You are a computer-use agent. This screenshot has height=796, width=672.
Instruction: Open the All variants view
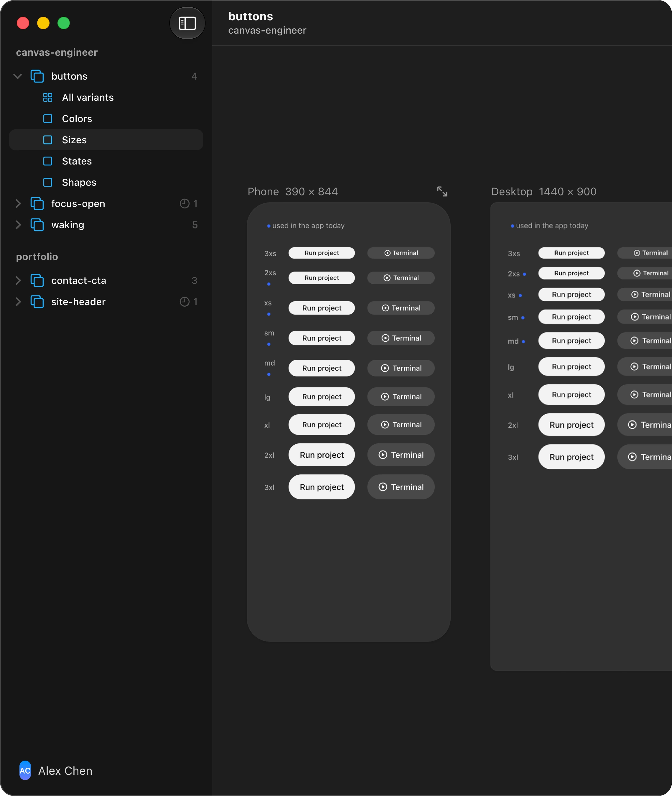click(106, 98)
